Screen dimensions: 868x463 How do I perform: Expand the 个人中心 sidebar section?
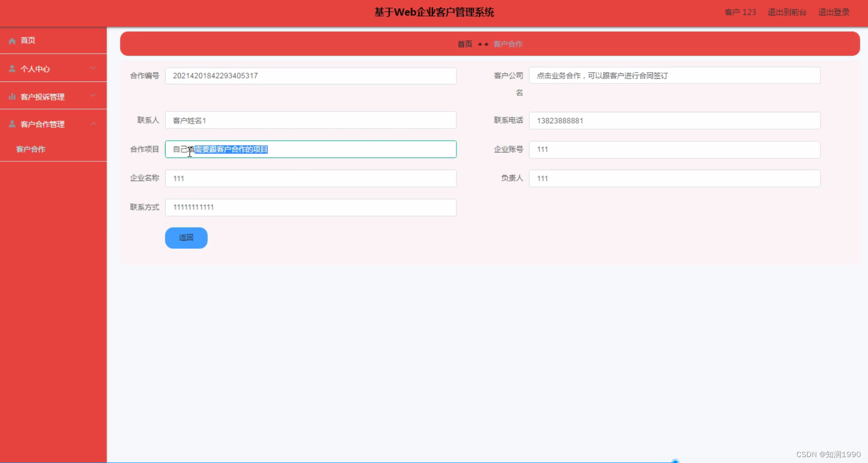point(54,68)
